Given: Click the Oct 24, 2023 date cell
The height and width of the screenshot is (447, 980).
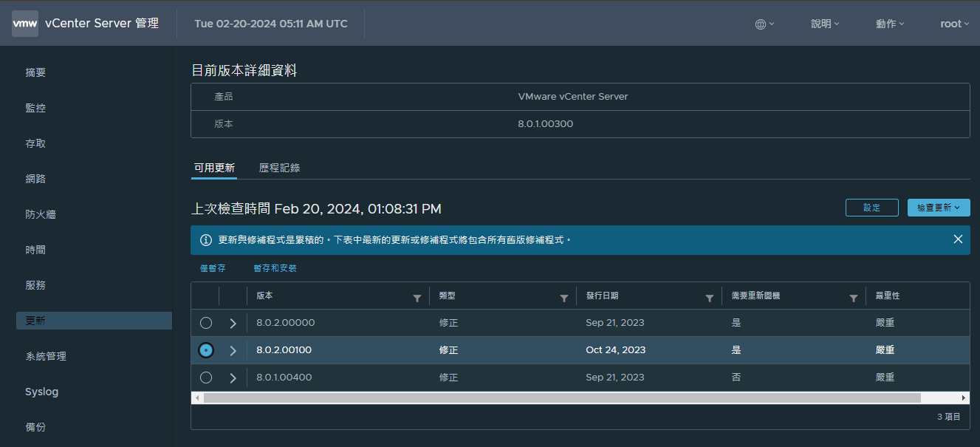Looking at the screenshot, I should pyautogui.click(x=616, y=350).
